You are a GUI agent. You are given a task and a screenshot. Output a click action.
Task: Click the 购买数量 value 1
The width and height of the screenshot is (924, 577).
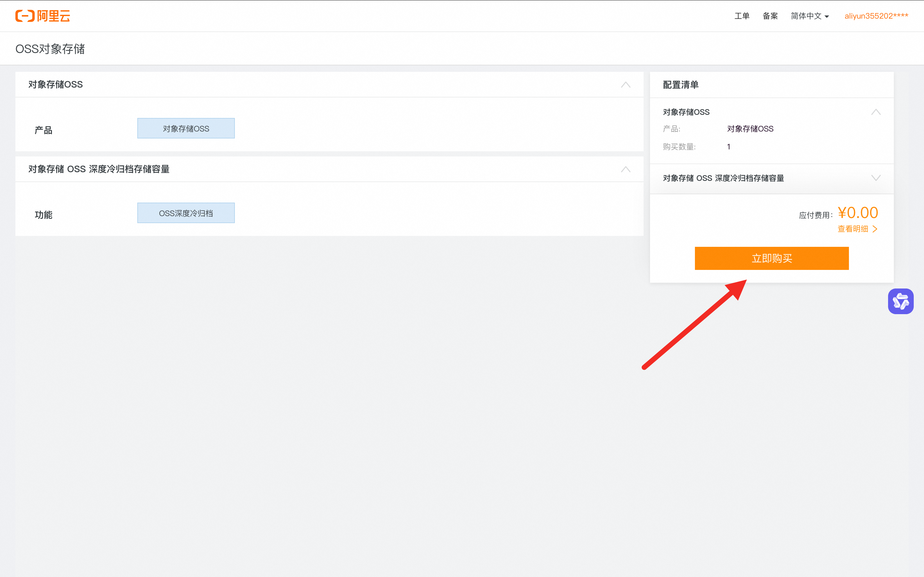(729, 147)
